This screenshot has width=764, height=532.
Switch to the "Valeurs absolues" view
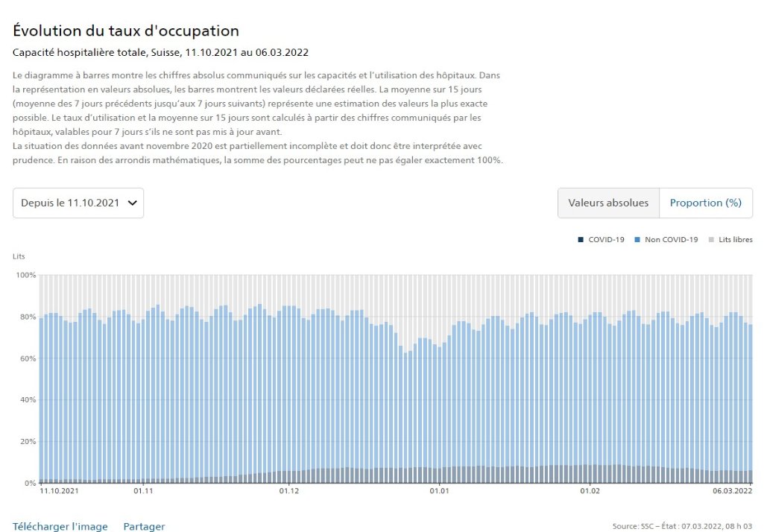pos(608,203)
